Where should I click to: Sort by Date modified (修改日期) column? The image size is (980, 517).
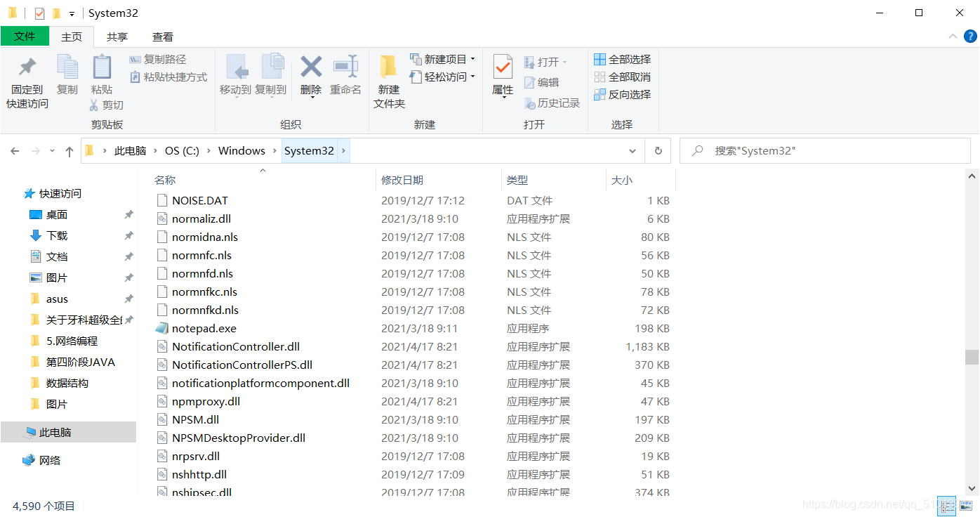[x=439, y=180]
